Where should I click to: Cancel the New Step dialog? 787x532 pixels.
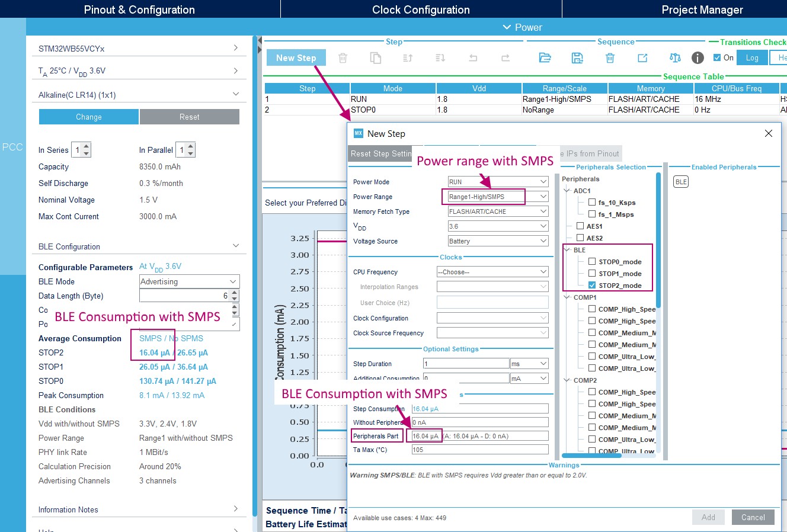point(753,517)
